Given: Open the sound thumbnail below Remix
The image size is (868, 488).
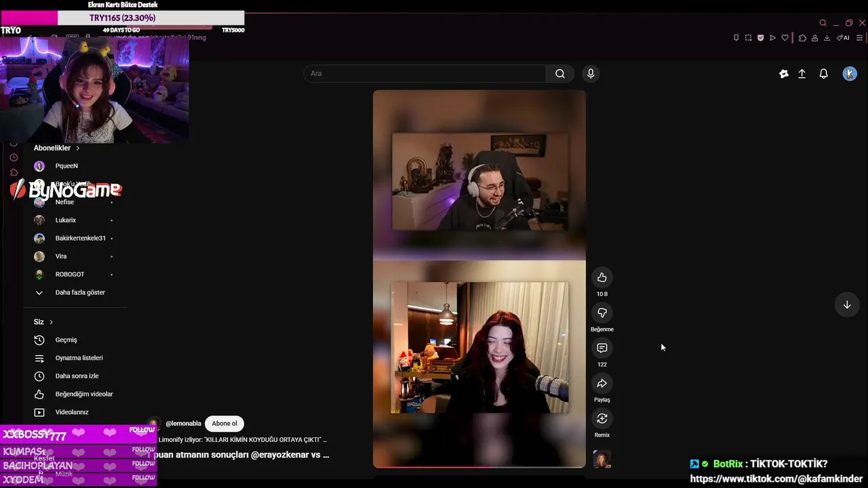Looking at the screenshot, I should click(x=602, y=460).
